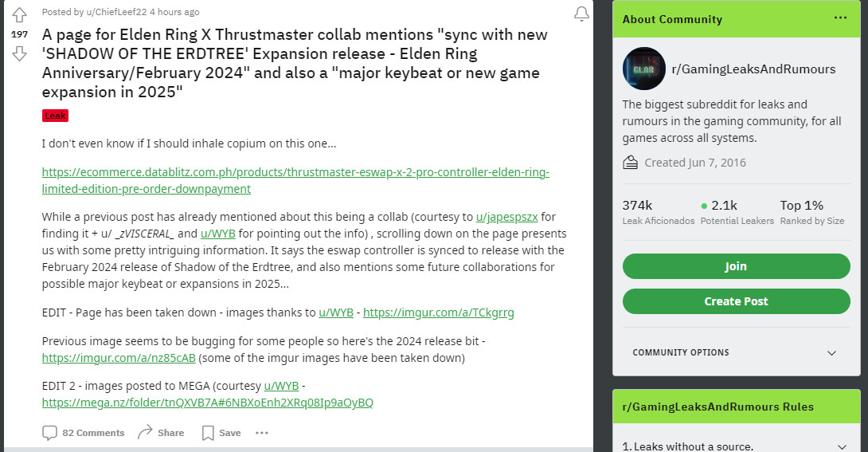Image resolution: width=868 pixels, height=452 pixels.
Task: Join the r/GamingLeaksAndRumours community
Action: 736,266
